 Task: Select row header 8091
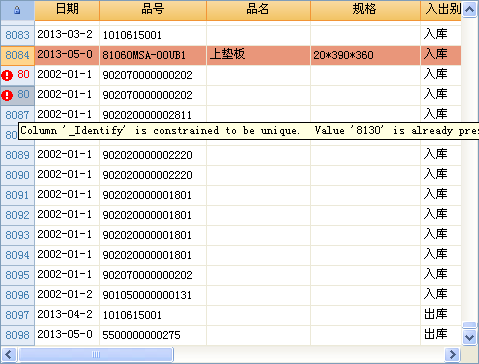[17, 195]
